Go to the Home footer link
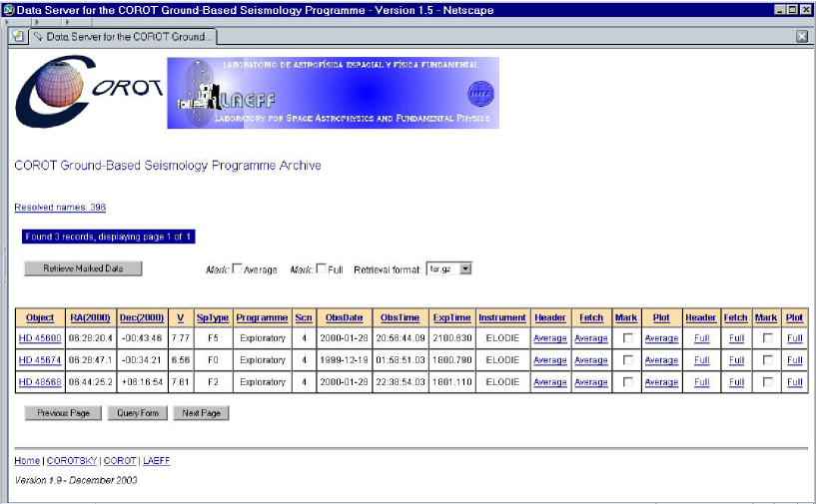Viewport: 816px width, 504px height. (x=27, y=461)
